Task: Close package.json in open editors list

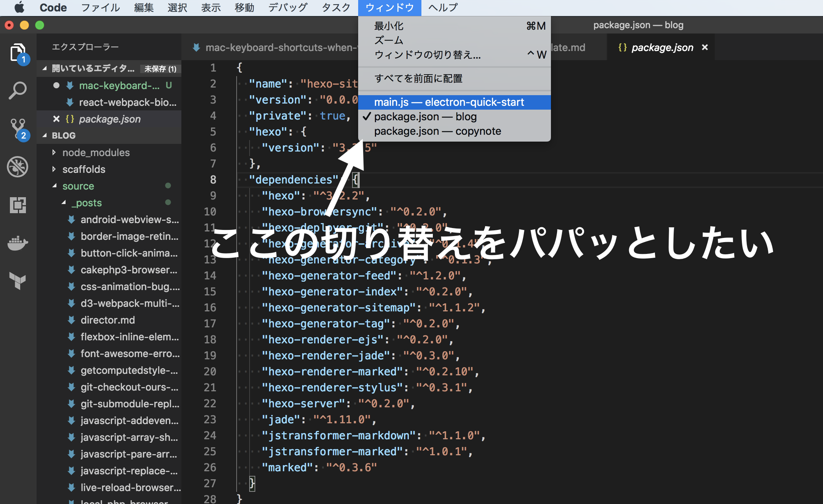Action: [x=56, y=119]
